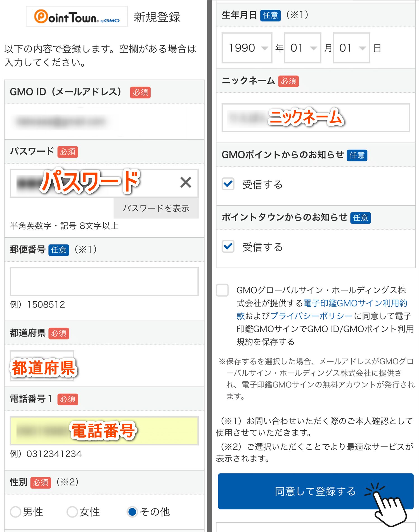419x532 pixels.
Task: Select the 男性 radio button
Action: (16, 512)
